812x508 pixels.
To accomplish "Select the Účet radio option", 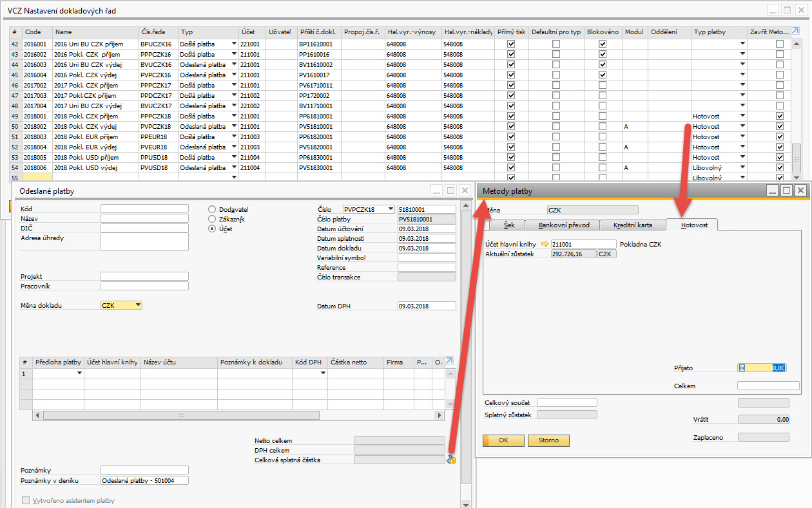I will click(212, 229).
